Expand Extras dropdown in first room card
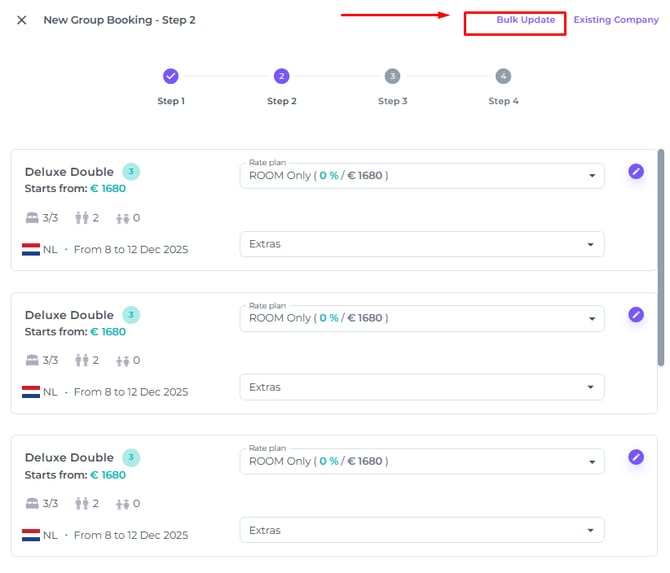Screen dimensions: 670x573 [x=421, y=244]
